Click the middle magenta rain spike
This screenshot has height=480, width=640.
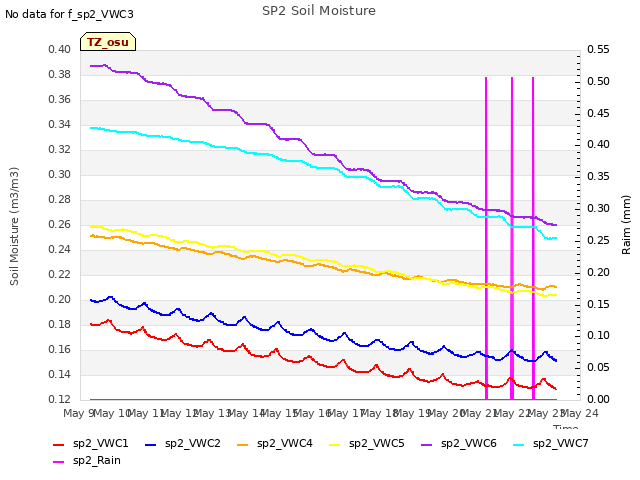(x=512, y=238)
